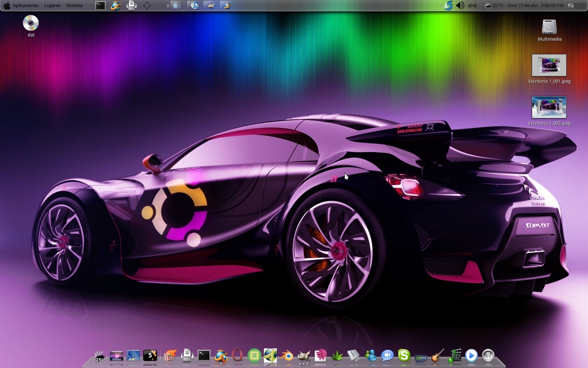
Task: Click the green plant dock icon
Action: pyautogui.click(x=337, y=356)
